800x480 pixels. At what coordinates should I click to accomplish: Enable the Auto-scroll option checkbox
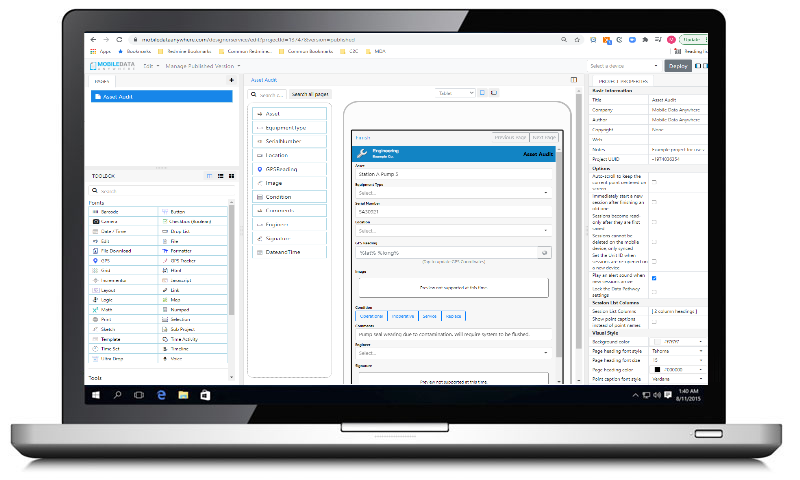coord(654,179)
